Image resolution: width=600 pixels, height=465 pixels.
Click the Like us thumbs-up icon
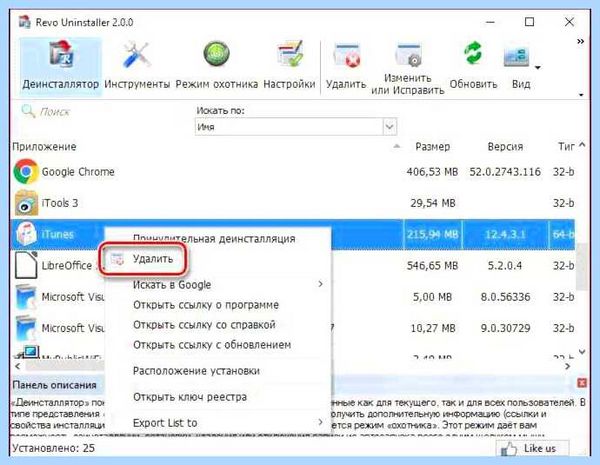click(509, 449)
